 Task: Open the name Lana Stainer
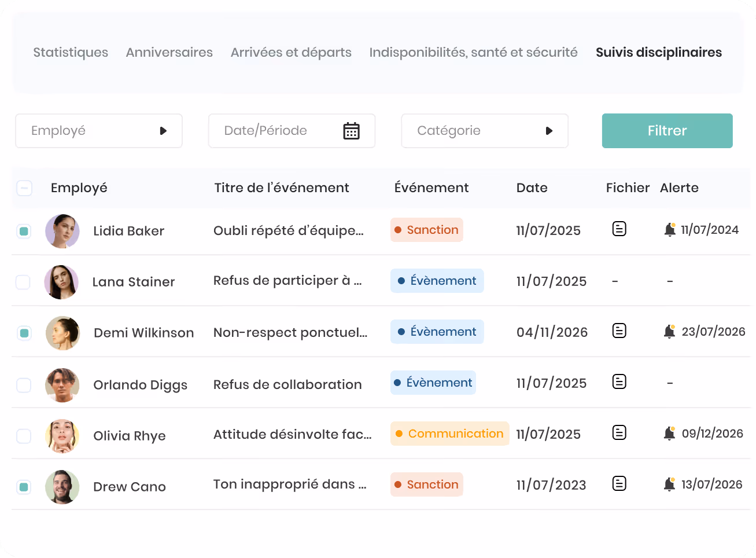tap(134, 282)
